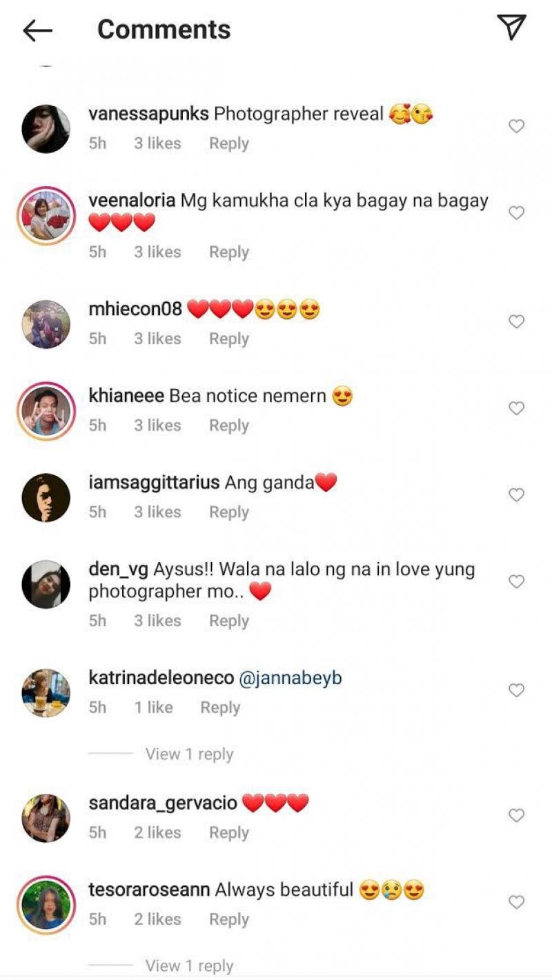Tap heart next to sandara_gervacio comment
Viewport: 552px width, 980px height.
click(x=516, y=815)
